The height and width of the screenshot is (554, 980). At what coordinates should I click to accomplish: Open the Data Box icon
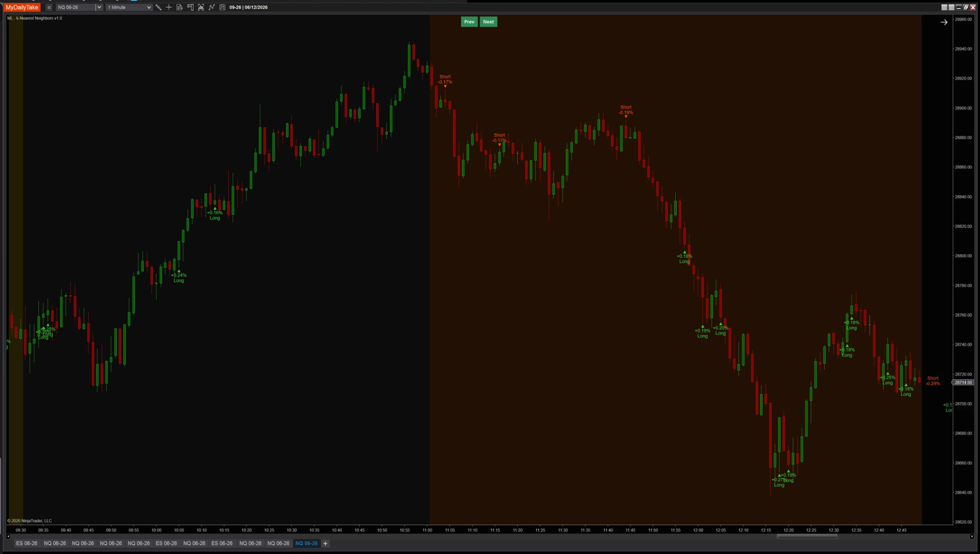click(180, 7)
